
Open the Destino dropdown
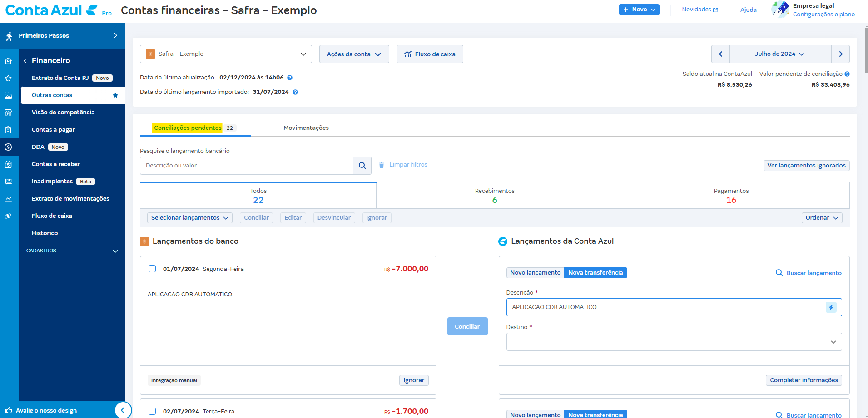674,342
